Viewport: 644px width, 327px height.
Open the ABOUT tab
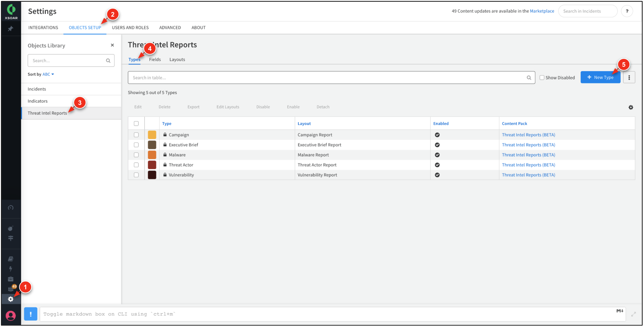(x=198, y=27)
